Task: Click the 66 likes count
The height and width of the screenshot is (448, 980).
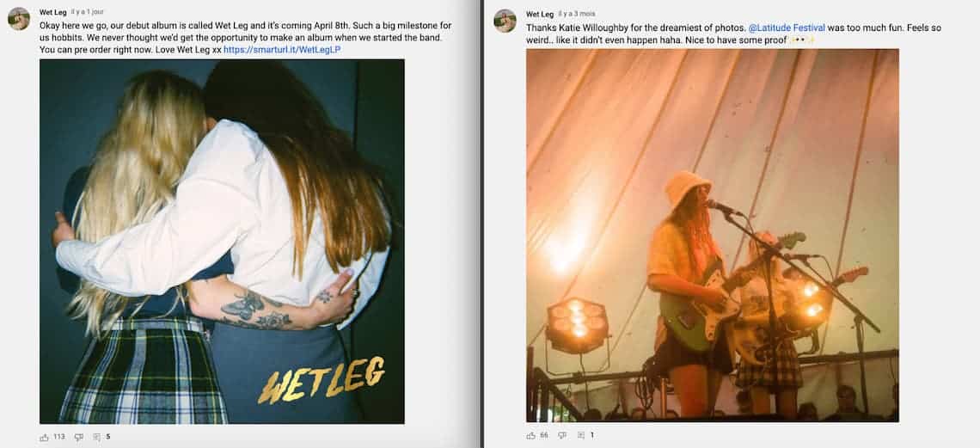Action: 544,435
